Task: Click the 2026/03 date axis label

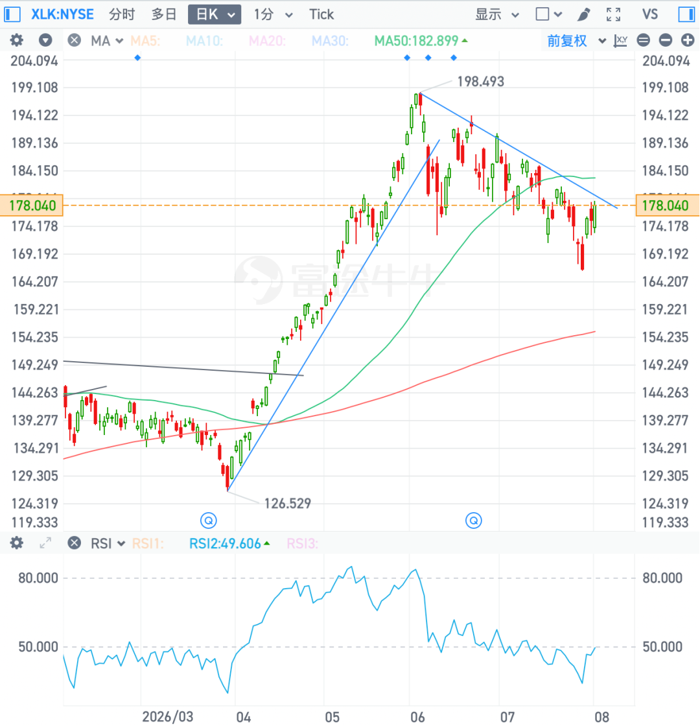Action: click(x=167, y=716)
